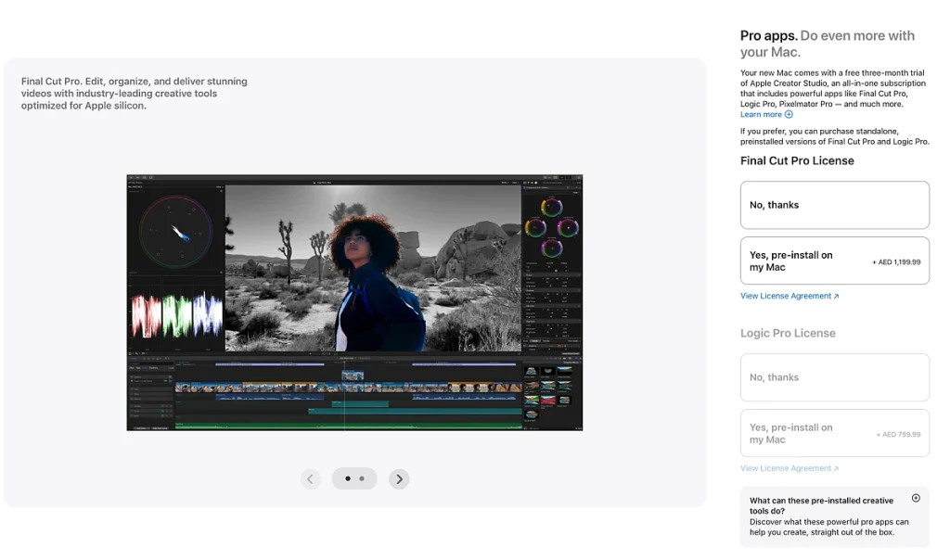Click the black-and-white viewer preview of the woman

373,267
